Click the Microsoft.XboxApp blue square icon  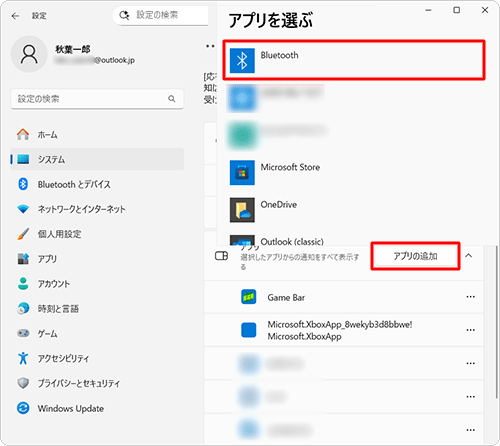click(x=249, y=330)
